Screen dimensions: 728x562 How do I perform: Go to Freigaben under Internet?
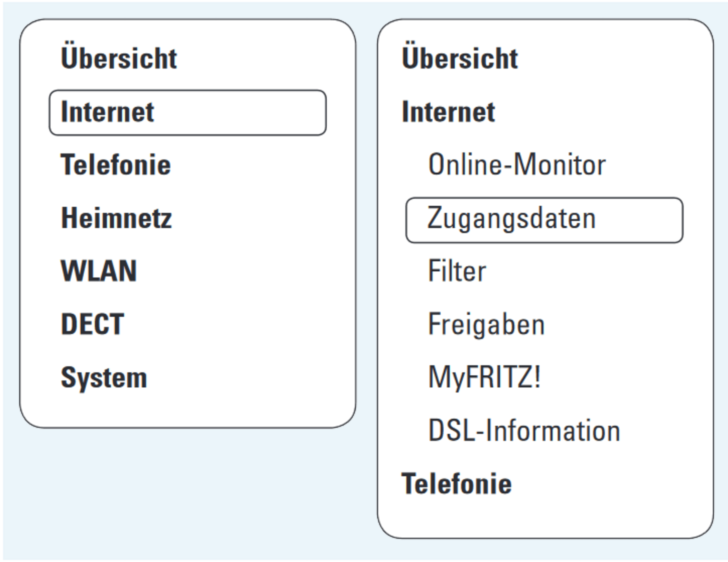[x=486, y=324]
